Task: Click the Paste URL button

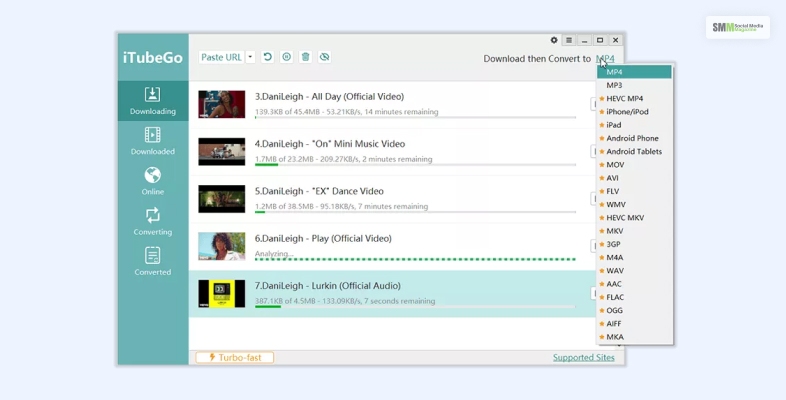Action: point(222,57)
